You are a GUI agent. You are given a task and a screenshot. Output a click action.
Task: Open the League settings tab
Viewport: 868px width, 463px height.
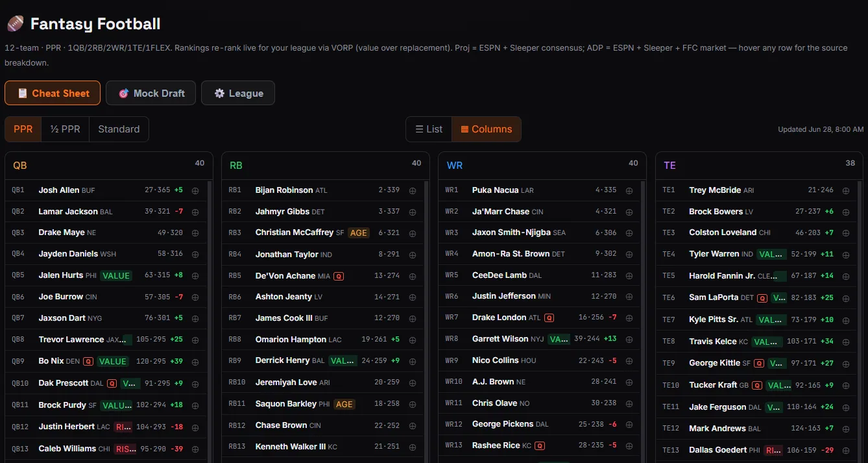pyautogui.click(x=238, y=93)
